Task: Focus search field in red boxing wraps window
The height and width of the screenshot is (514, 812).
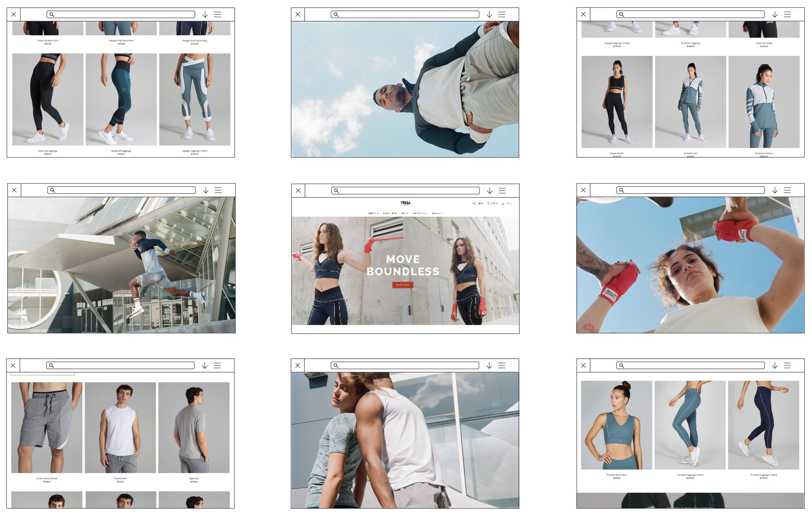Action: [691, 190]
